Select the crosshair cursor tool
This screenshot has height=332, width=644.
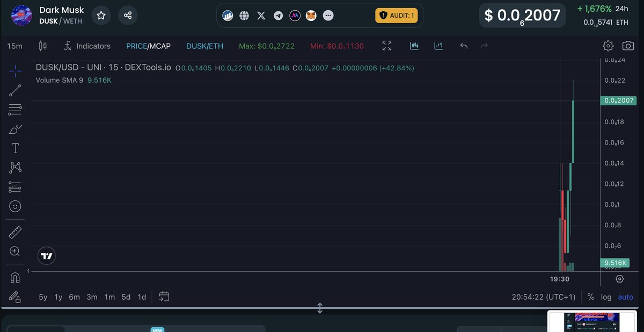tap(15, 71)
